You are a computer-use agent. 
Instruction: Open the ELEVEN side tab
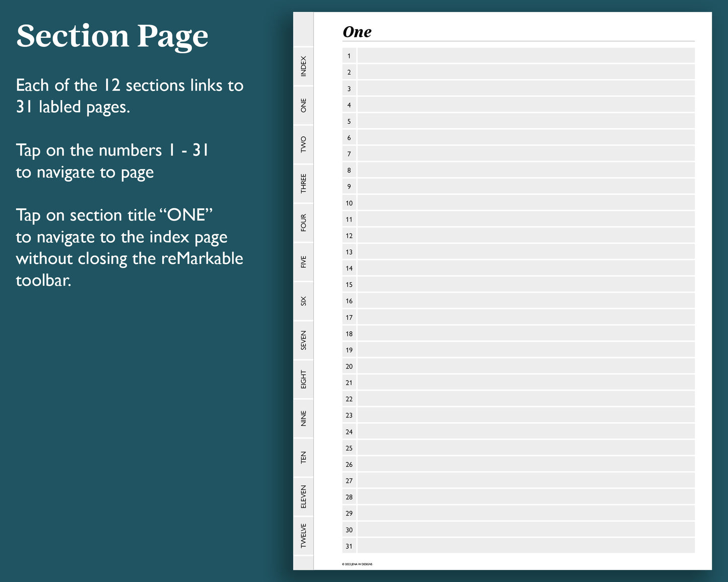point(303,497)
